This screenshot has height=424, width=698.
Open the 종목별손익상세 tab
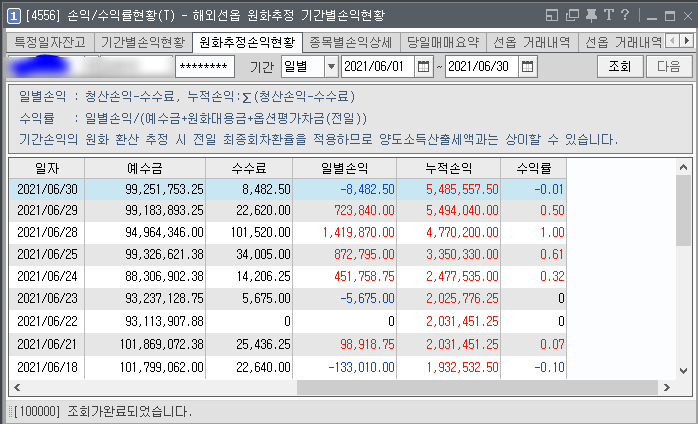click(351, 43)
